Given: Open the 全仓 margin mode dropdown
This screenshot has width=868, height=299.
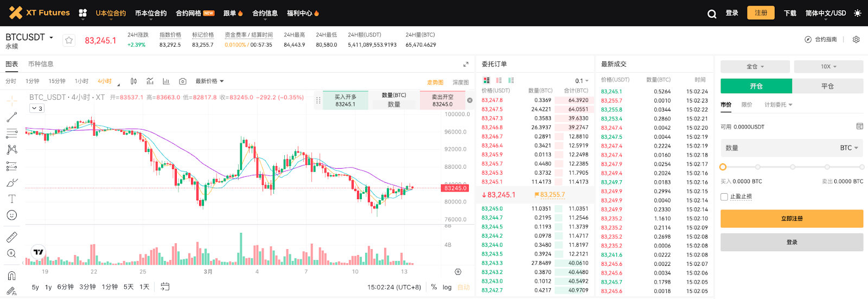Looking at the screenshot, I should pyautogui.click(x=755, y=67).
